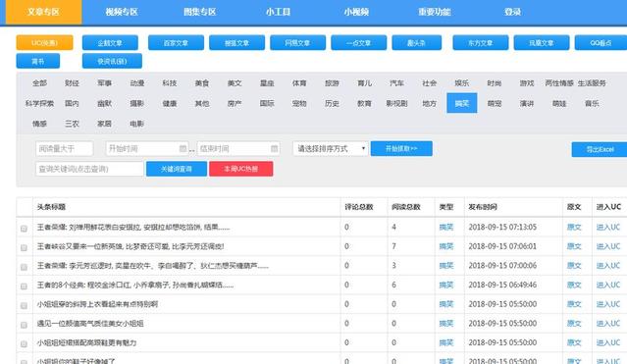Click the 评论总数 column header
This screenshot has width=627, height=364.
point(359,207)
